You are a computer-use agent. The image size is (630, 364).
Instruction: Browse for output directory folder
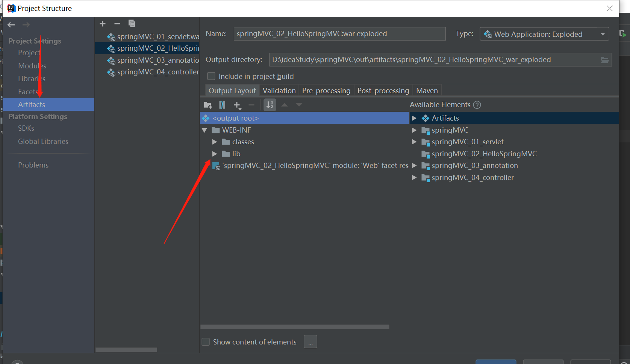tap(605, 60)
